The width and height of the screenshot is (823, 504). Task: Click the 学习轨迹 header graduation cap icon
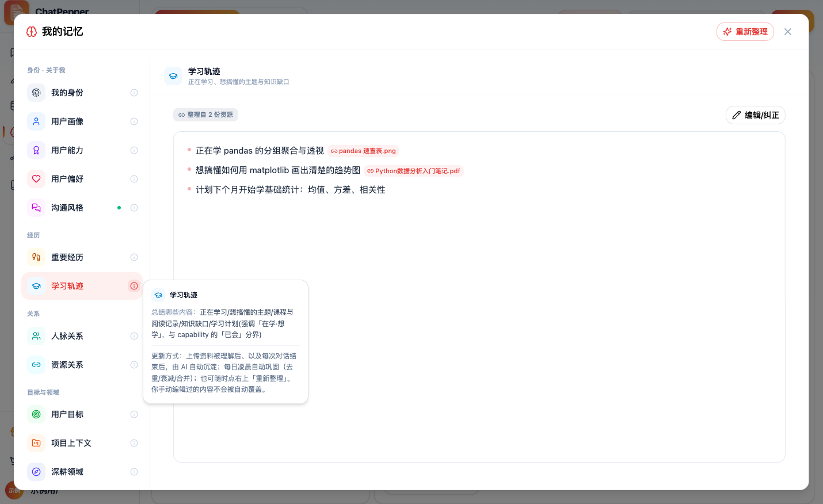[x=173, y=76]
